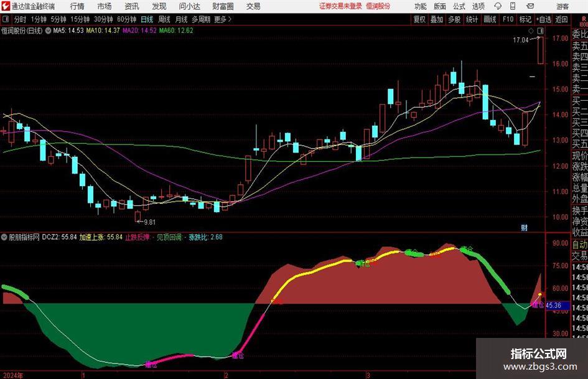Open the 公式 menu
Viewport: 588px width, 379px height.
click(459, 6)
